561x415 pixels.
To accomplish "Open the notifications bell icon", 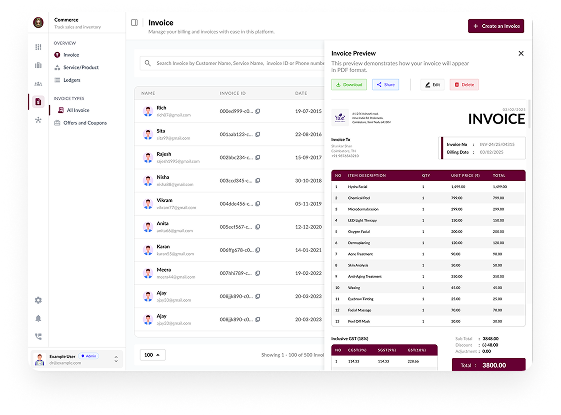I will click(38, 318).
